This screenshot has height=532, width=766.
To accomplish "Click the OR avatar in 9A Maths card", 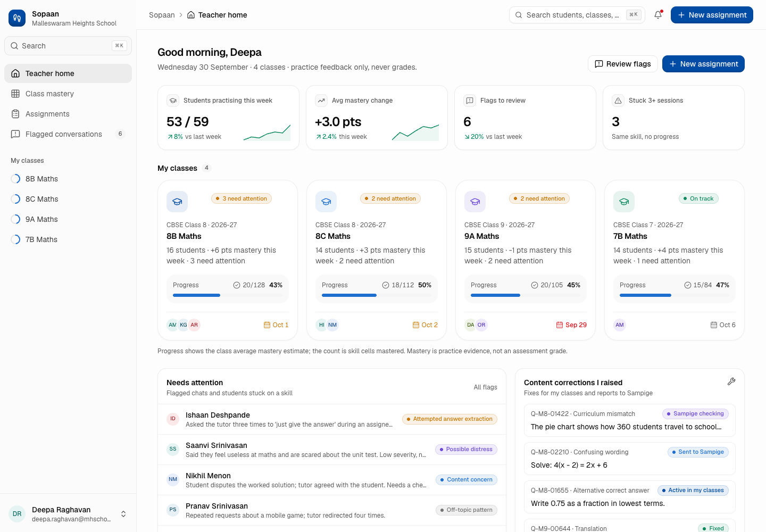I will pyautogui.click(x=481, y=325).
